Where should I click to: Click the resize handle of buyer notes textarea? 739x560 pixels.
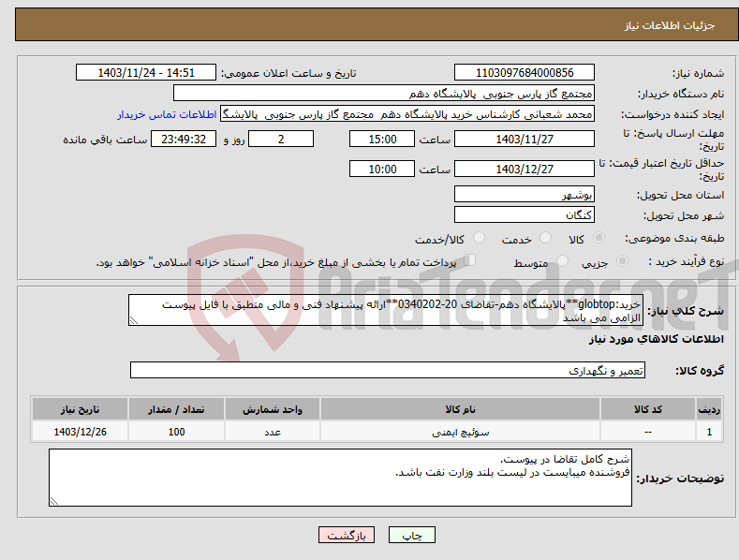pos(54,501)
